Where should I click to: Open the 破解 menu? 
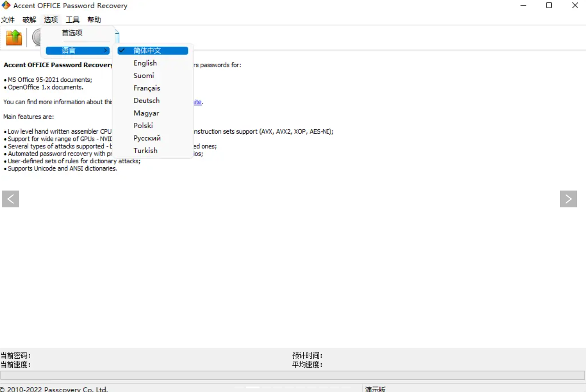[29, 20]
